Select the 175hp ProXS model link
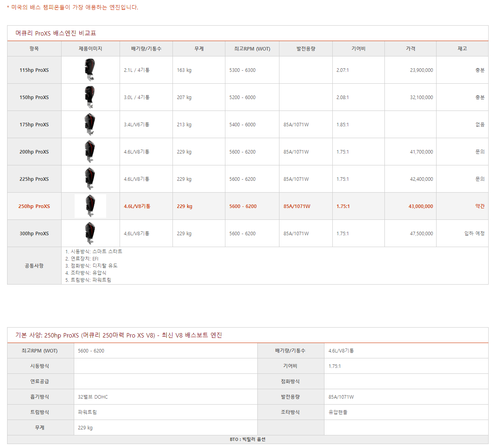Image resolution: width=491 pixels, height=448 pixels. tap(34, 125)
